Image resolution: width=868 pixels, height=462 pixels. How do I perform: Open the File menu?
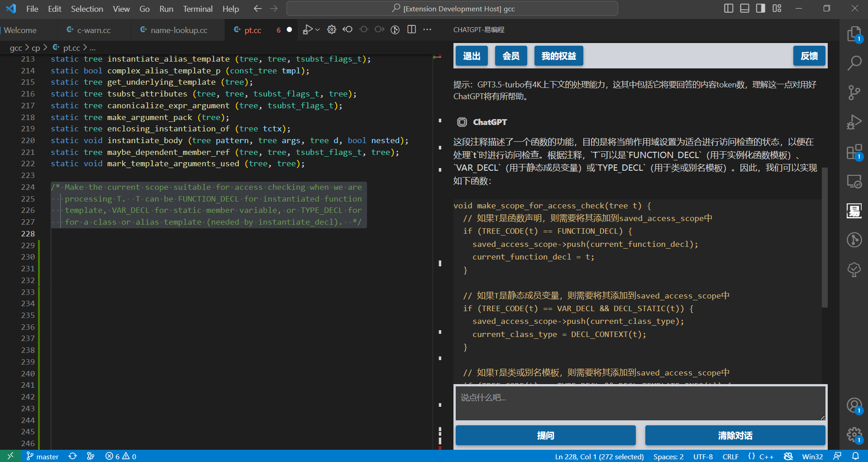point(32,9)
